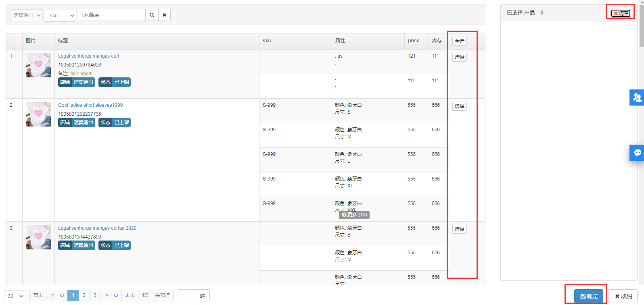Open the chat bubble side icon

pyautogui.click(x=637, y=153)
